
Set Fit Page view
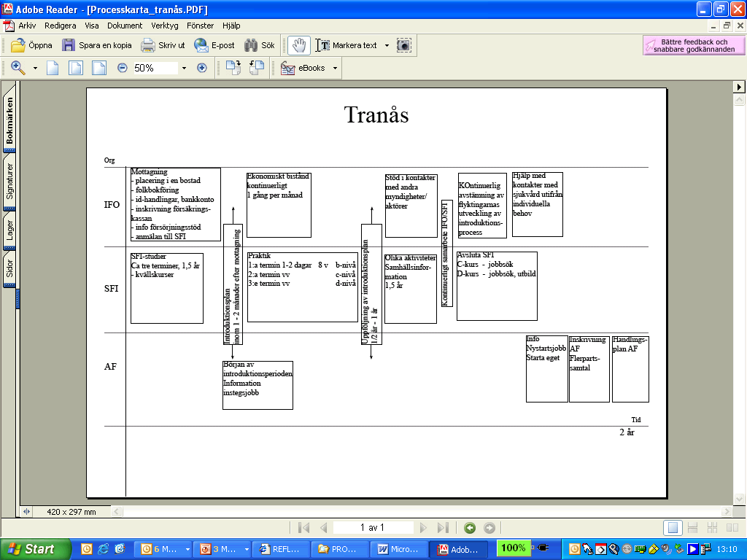point(76,68)
